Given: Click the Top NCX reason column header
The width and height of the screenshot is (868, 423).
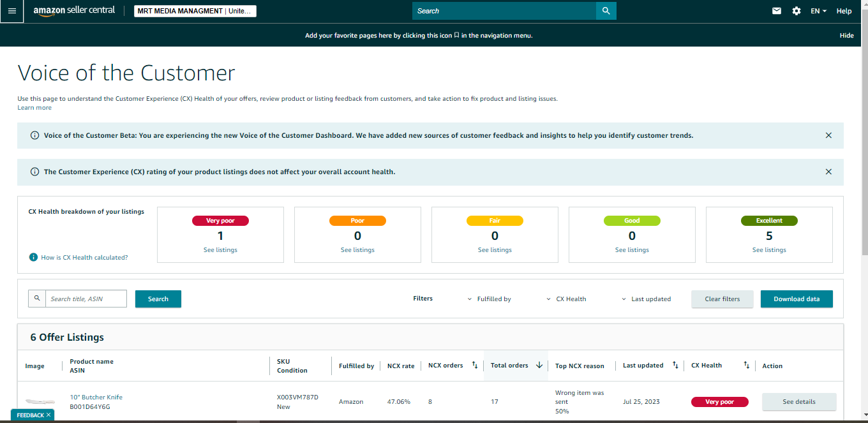Looking at the screenshot, I should point(580,366).
